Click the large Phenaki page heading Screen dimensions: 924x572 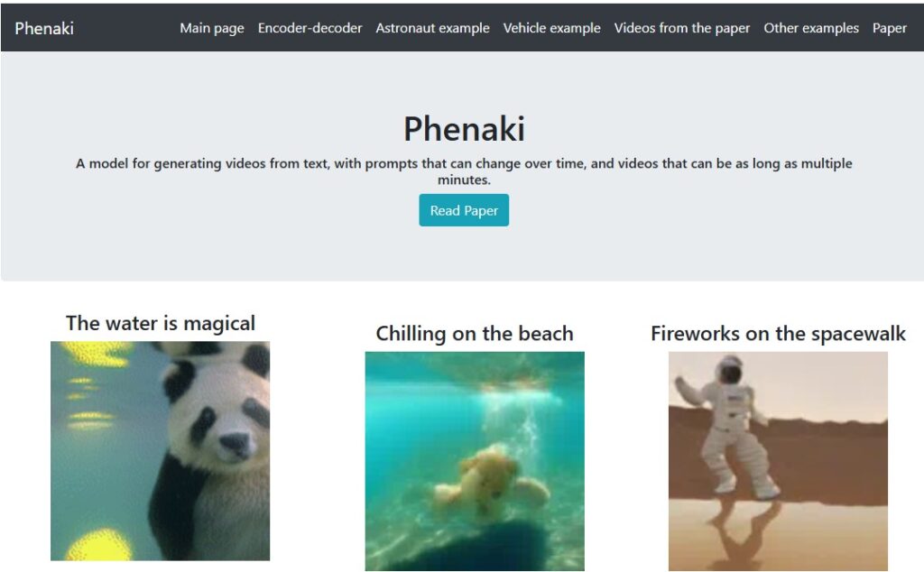(464, 128)
